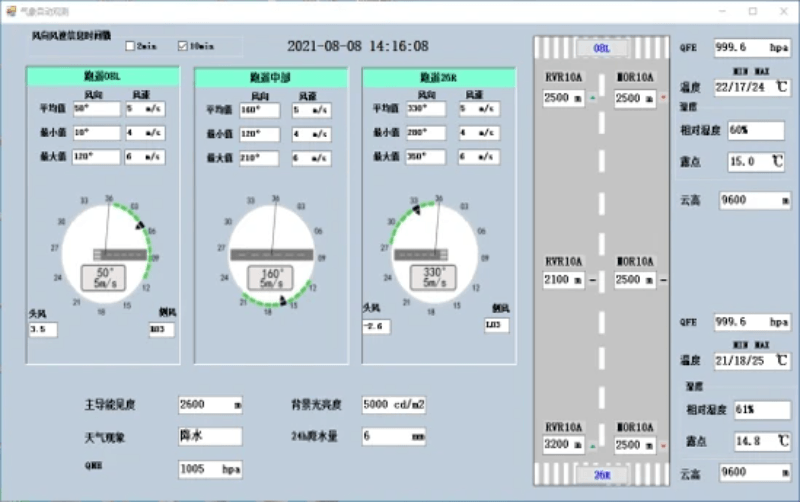Viewport: 800px width, 502px height.
Task: Click the 50° 5m/s readout in the 08L compass
Action: pos(104,278)
